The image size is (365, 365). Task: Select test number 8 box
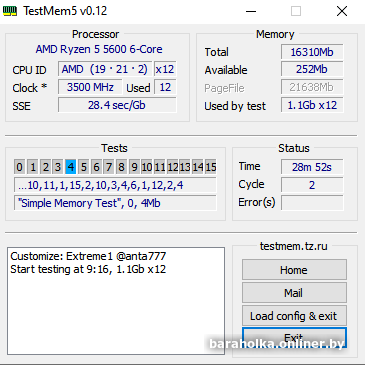(x=122, y=167)
